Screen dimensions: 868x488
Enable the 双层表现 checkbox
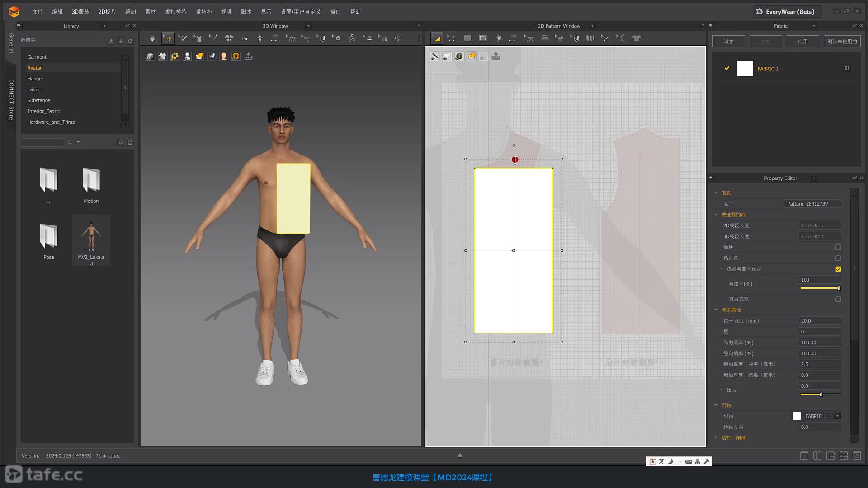(838, 300)
